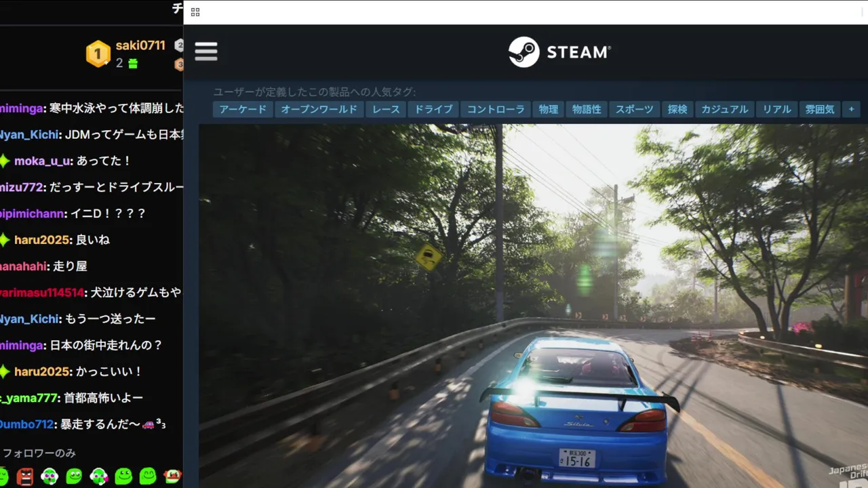Select the ドライブ tag
This screenshot has height=488, width=868.
(x=433, y=109)
